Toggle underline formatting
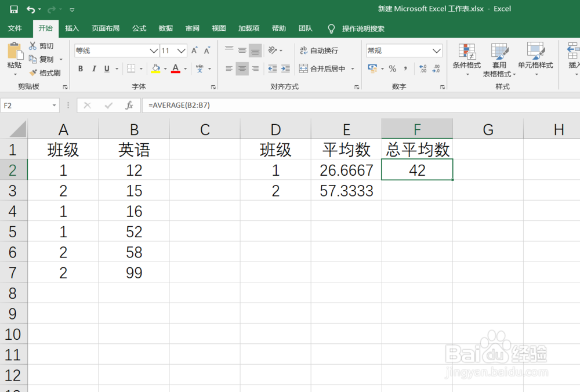This screenshot has width=580, height=392. coord(105,68)
